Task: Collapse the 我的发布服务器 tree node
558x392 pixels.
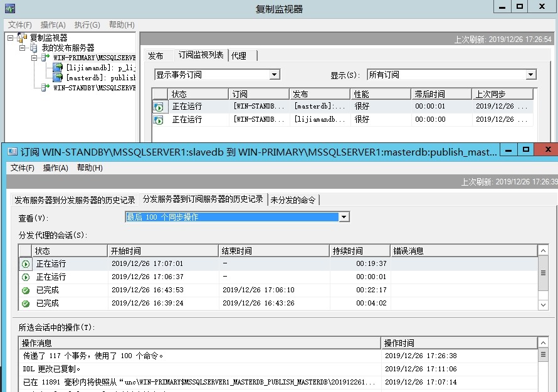Action: [x=22, y=48]
